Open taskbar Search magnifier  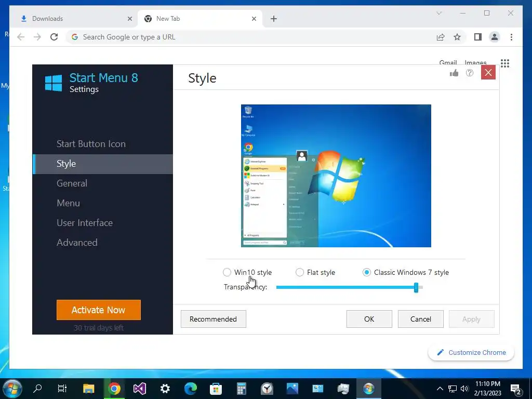(x=37, y=388)
